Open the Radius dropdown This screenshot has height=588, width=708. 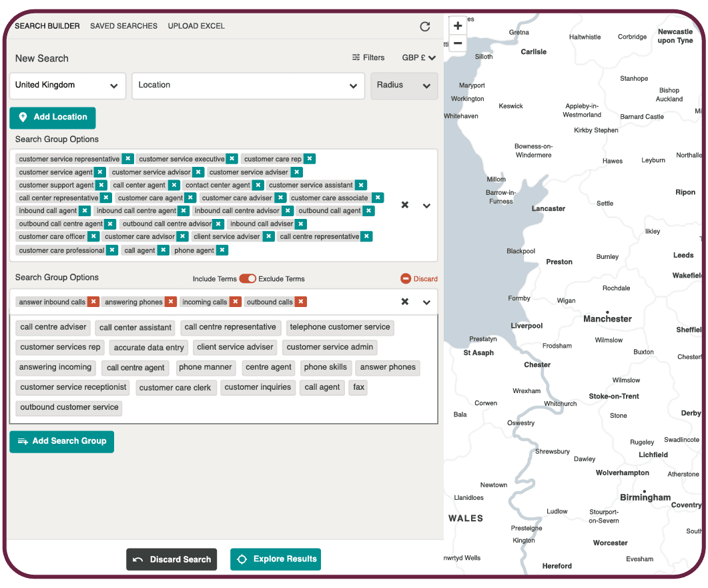tap(404, 85)
